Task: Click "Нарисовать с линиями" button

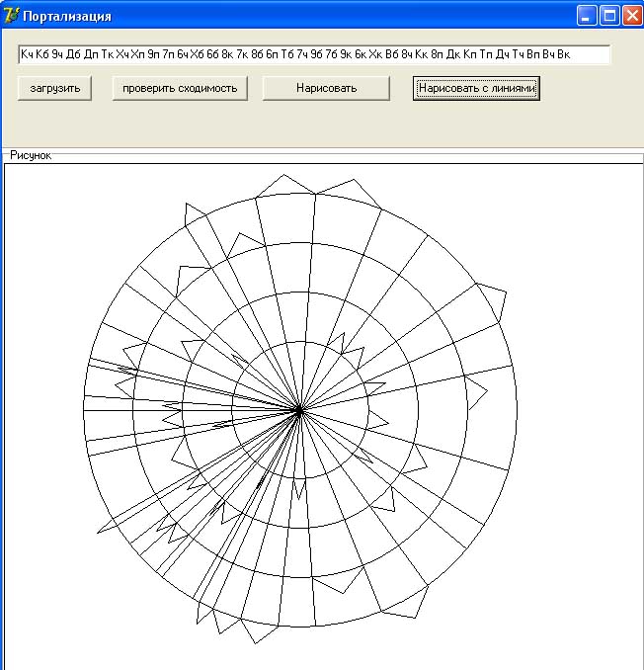Action: pyautogui.click(x=476, y=89)
